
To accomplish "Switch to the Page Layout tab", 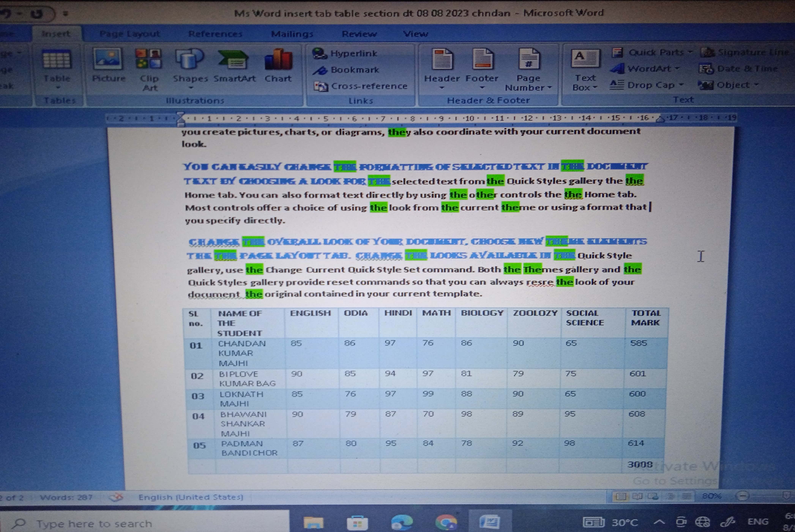I will 129,34.
